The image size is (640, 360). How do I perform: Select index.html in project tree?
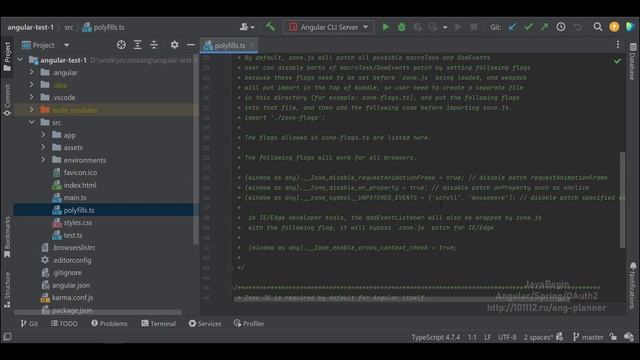click(80, 185)
